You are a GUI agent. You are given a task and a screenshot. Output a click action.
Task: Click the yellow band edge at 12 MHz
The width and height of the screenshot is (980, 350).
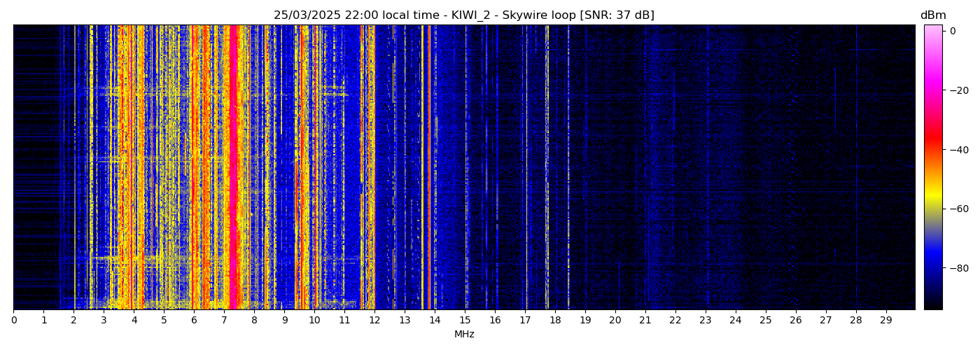click(x=374, y=168)
